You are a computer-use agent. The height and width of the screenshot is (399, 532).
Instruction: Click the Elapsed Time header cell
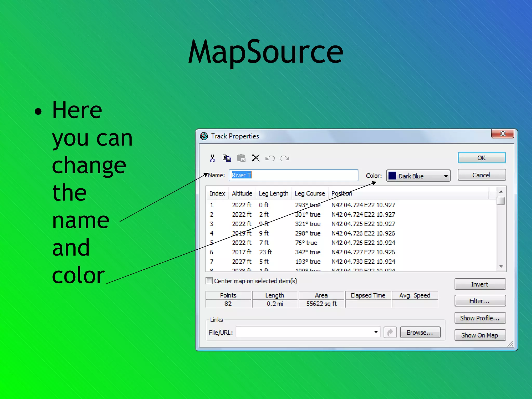click(x=368, y=295)
